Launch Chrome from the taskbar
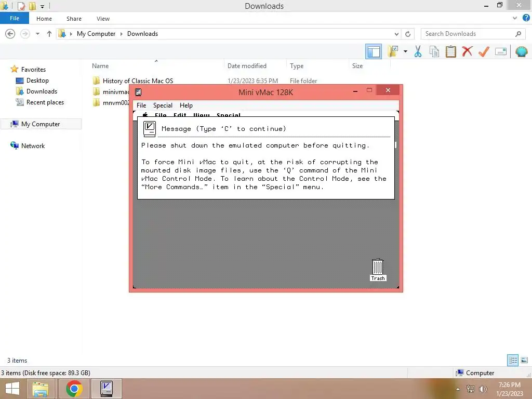The image size is (532, 399). point(74,389)
